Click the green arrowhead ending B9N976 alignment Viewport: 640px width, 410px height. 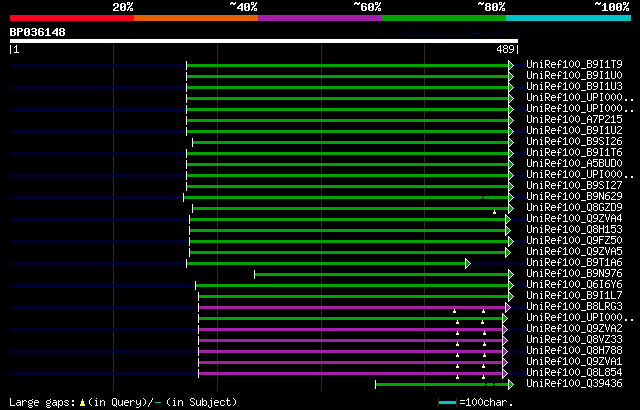click(511, 275)
